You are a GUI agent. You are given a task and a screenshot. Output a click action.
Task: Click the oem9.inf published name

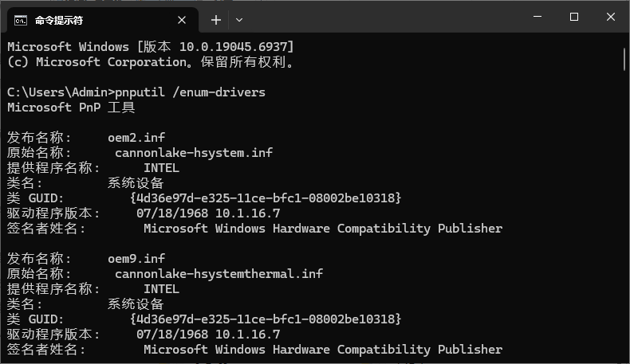[136, 259]
